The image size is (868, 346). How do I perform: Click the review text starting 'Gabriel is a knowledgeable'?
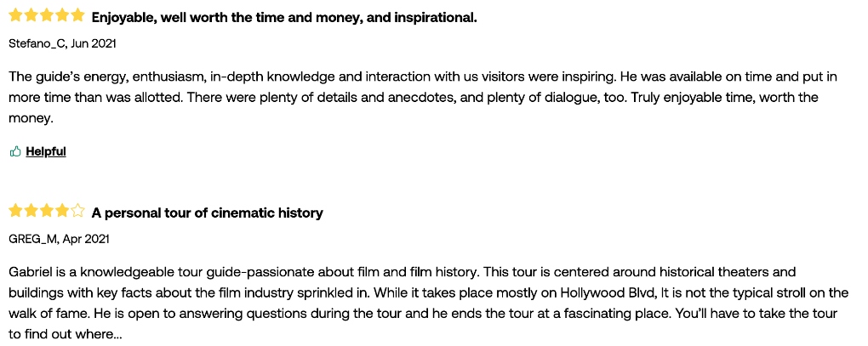428,303
